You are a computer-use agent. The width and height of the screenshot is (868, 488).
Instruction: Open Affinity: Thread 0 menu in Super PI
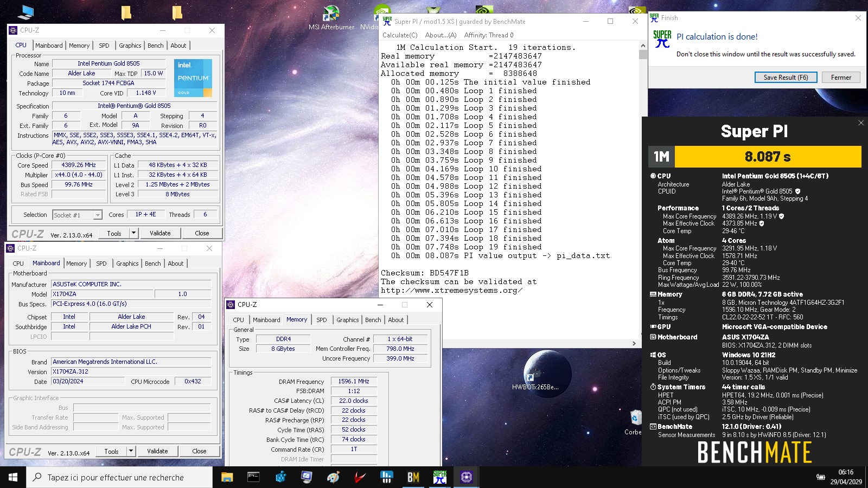point(489,35)
